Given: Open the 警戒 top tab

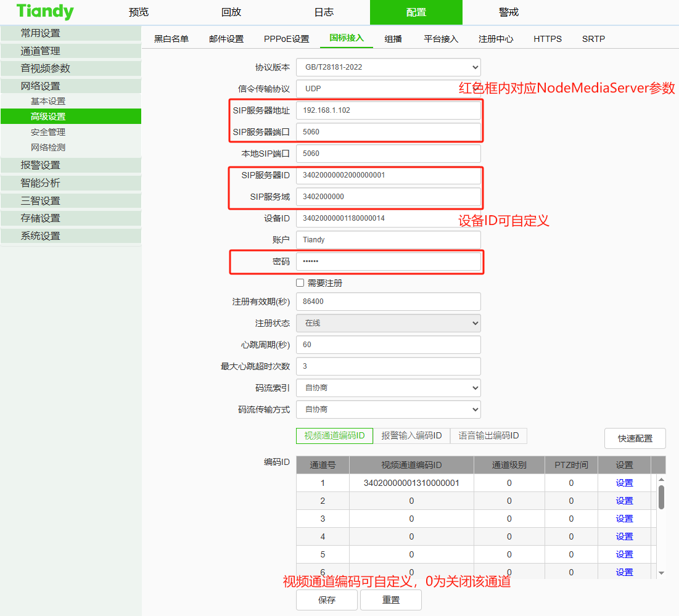Looking at the screenshot, I should tap(509, 12).
